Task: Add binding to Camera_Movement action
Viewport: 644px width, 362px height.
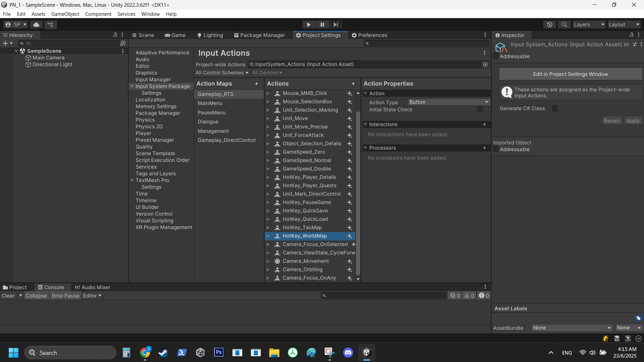Action: tap(350, 261)
